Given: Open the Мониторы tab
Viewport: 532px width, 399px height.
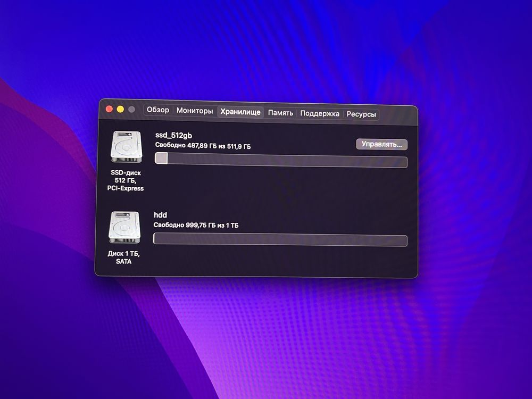Looking at the screenshot, I should [195, 111].
